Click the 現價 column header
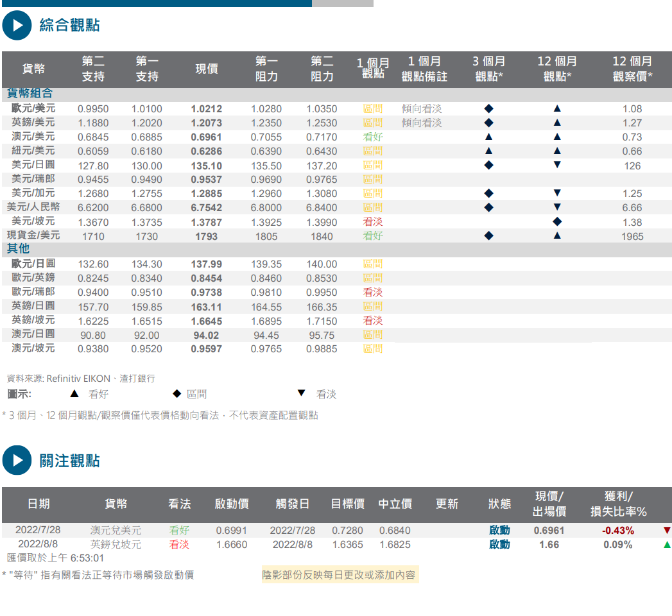The width and height of the screenshot is (672, 616). pyautogui.click(x=206, y=69)
